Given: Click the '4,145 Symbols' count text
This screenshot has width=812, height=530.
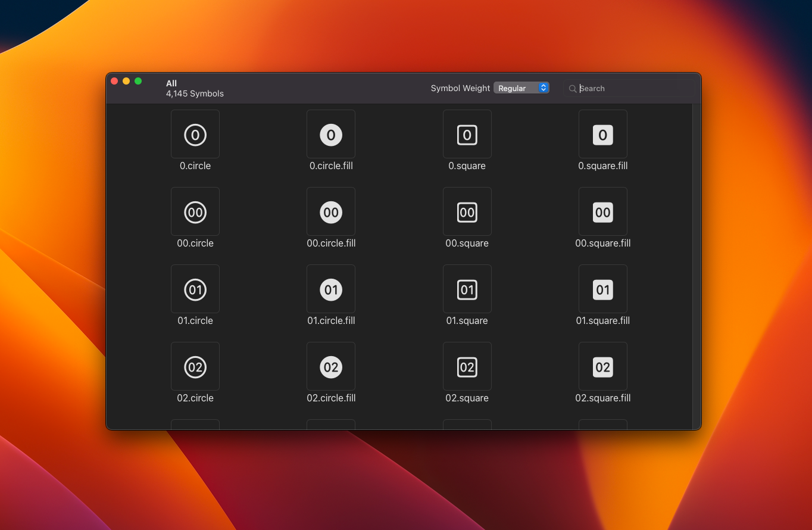Looking at the screenshot, I should [x=195, y=93].
